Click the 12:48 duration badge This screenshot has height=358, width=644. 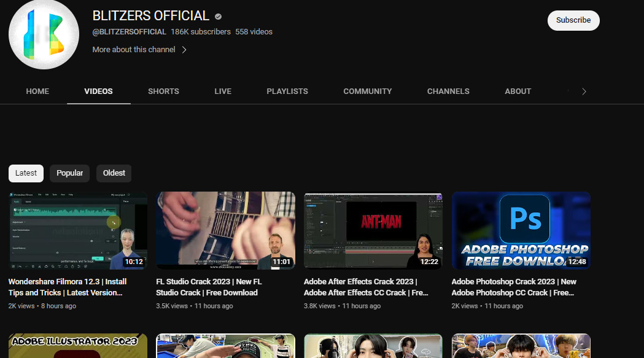point(577,262)
